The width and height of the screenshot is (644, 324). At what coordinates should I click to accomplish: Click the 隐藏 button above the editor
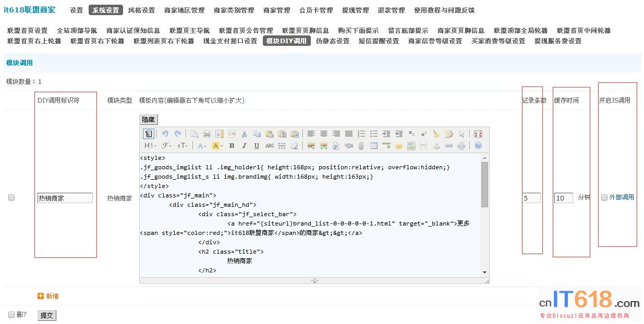tap(149, 119)
